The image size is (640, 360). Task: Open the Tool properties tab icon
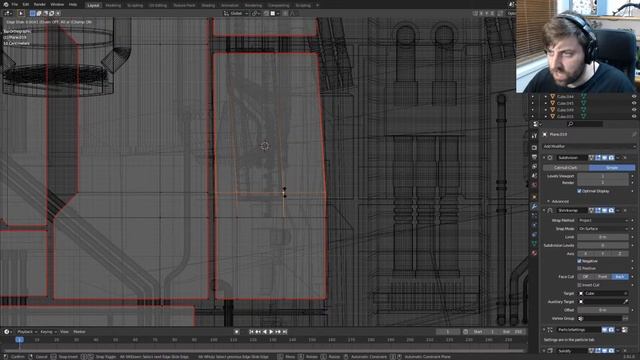(534, 136)
